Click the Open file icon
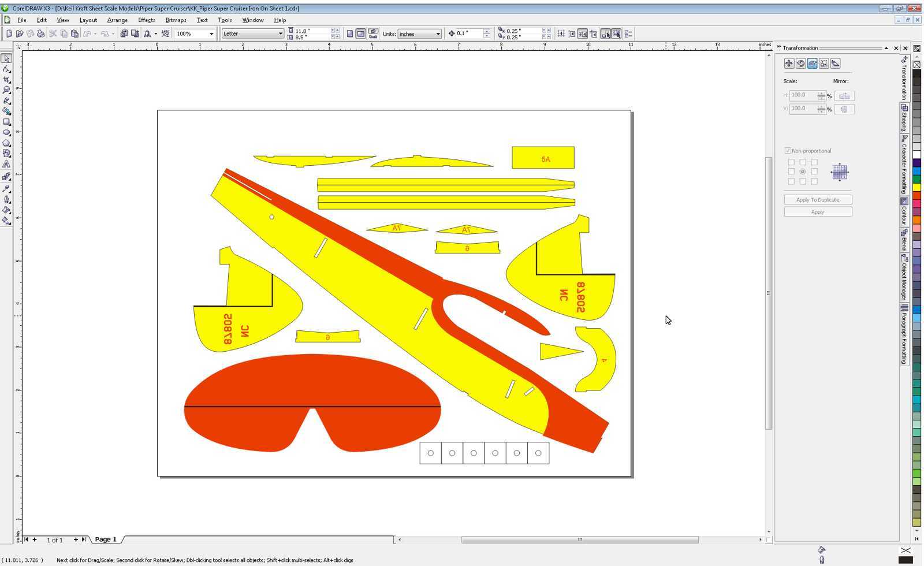 tap(20, 33)
